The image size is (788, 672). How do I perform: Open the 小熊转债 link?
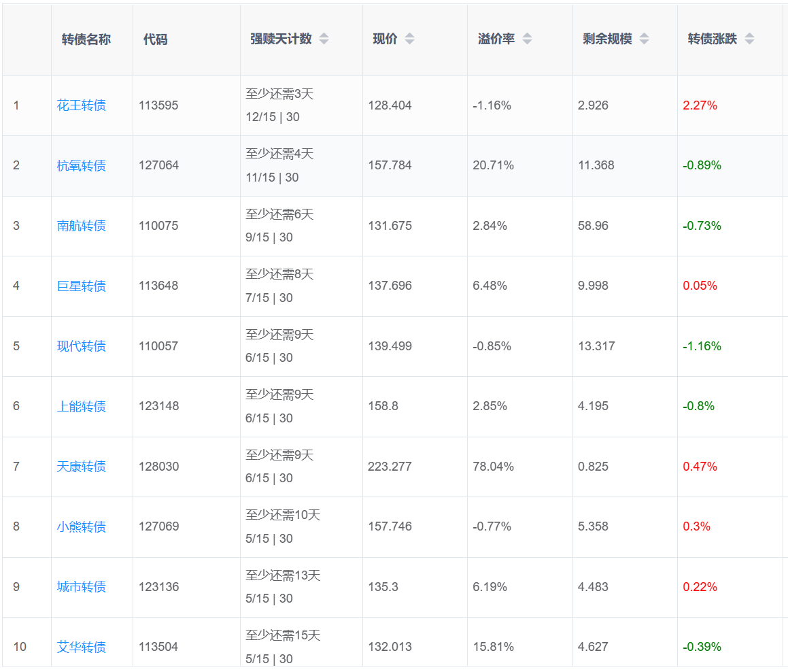click(x=82, y=527)
